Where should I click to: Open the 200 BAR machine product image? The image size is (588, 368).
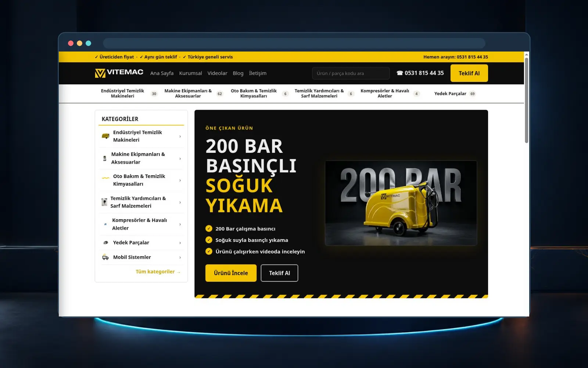[401, 203]
